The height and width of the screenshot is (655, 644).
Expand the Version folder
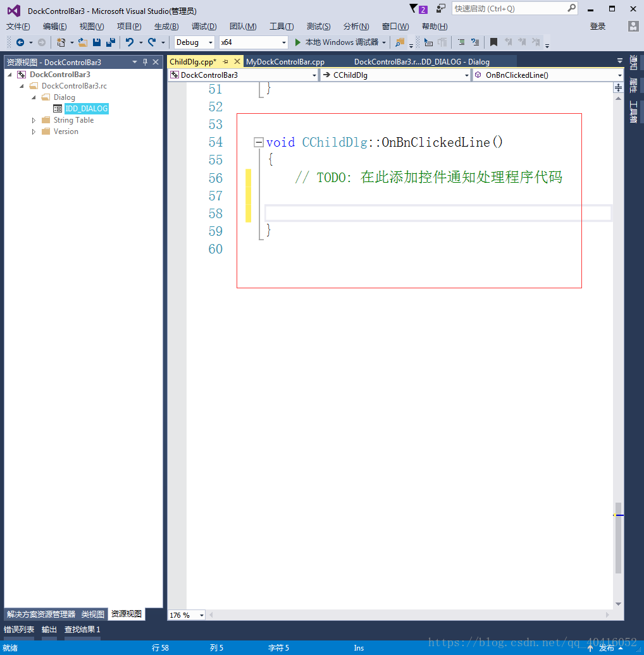[x=34, y=132]
